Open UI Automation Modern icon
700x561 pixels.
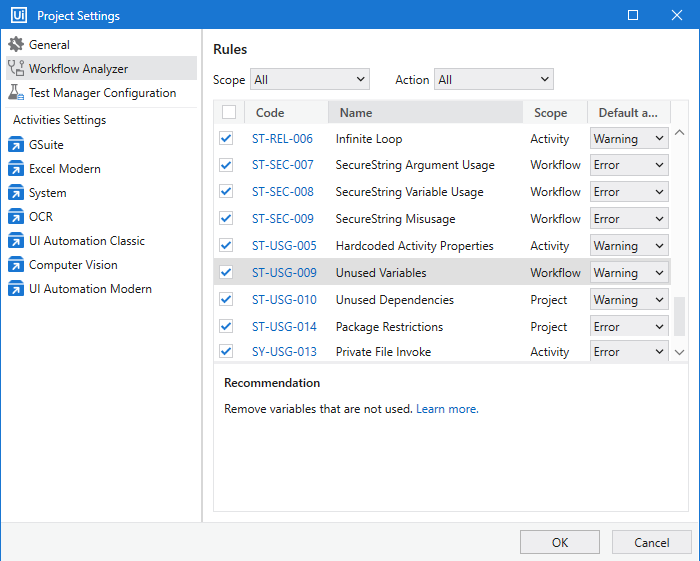[x=16, y=289]
